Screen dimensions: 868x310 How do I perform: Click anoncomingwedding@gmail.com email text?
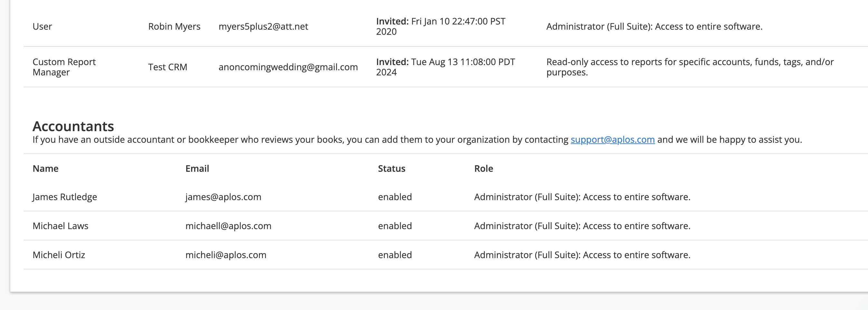click(x=288, y=67)
